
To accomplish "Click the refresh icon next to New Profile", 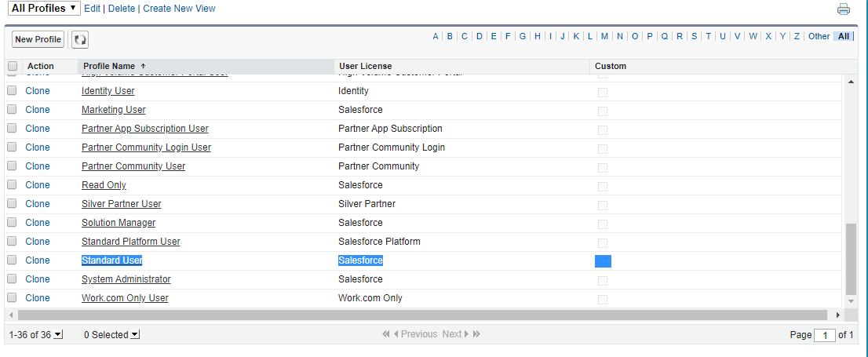I will (x=80, y=40).
